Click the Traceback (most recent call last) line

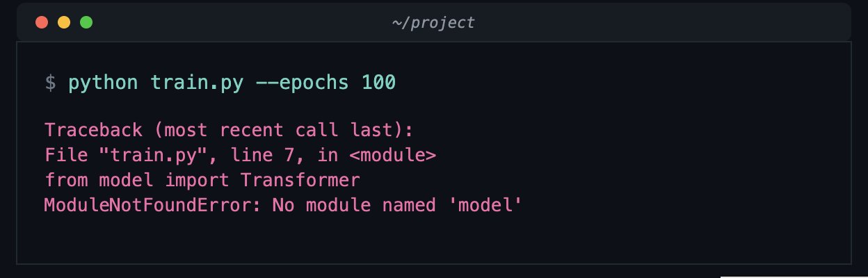229,130
